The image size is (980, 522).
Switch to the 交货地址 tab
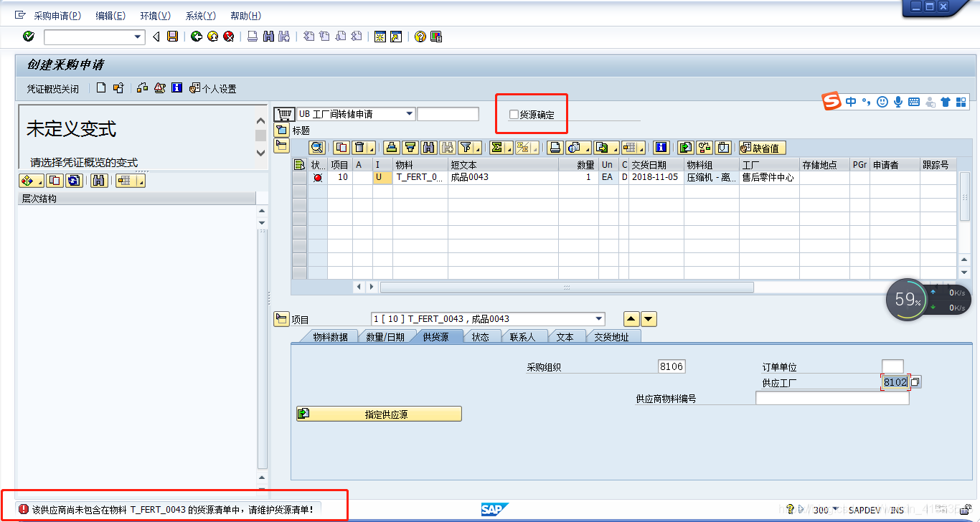point(611,337)
